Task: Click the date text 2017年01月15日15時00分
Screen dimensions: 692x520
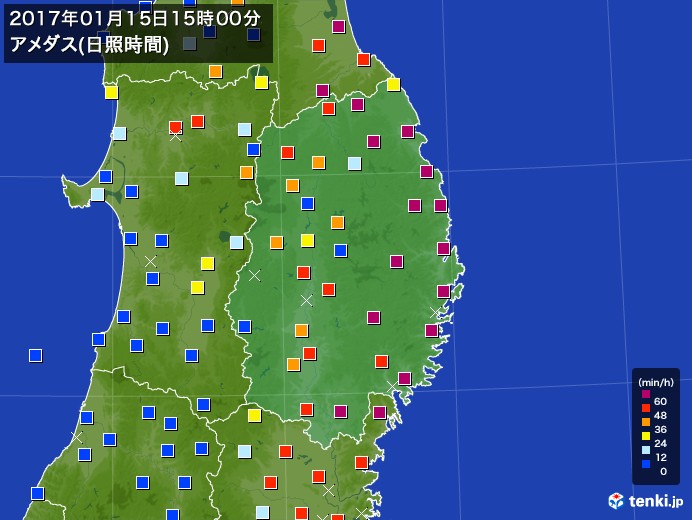Action: 135,19
